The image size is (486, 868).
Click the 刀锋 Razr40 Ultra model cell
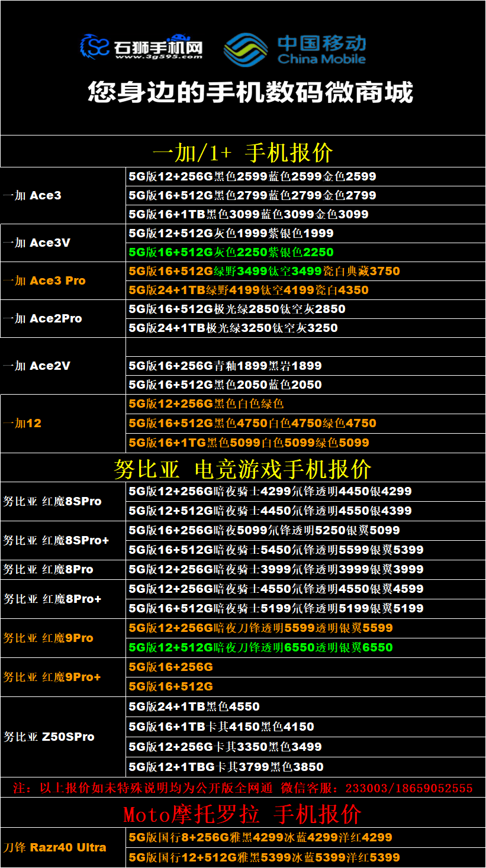pyautogui.click(x=63, y=847)
